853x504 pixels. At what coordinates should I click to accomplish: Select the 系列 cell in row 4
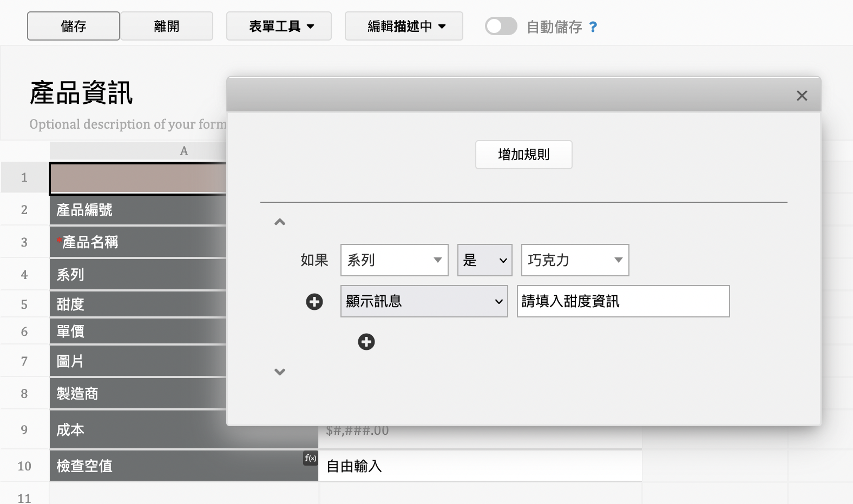(138, 275)
